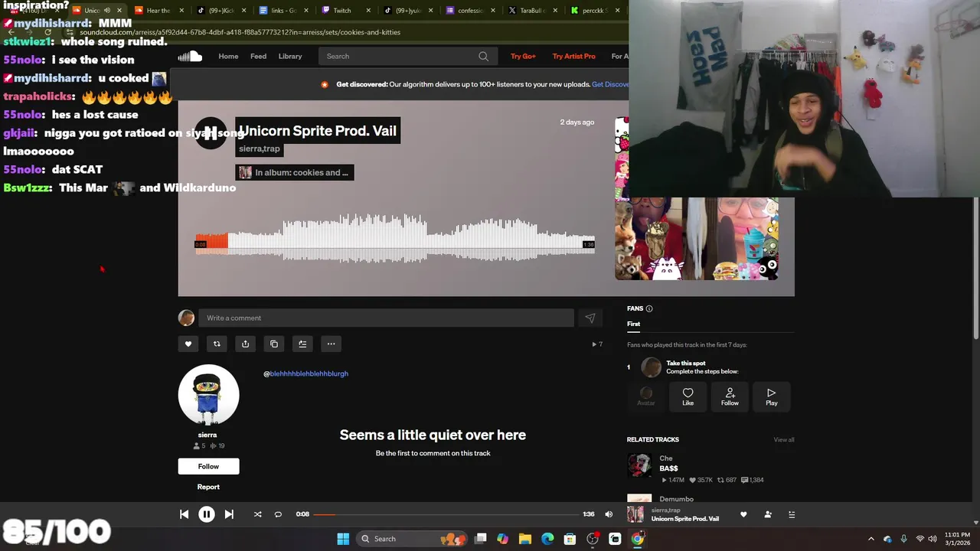Show hidden system tray icons chevron
980x551 pixels.
pos(871,539)
